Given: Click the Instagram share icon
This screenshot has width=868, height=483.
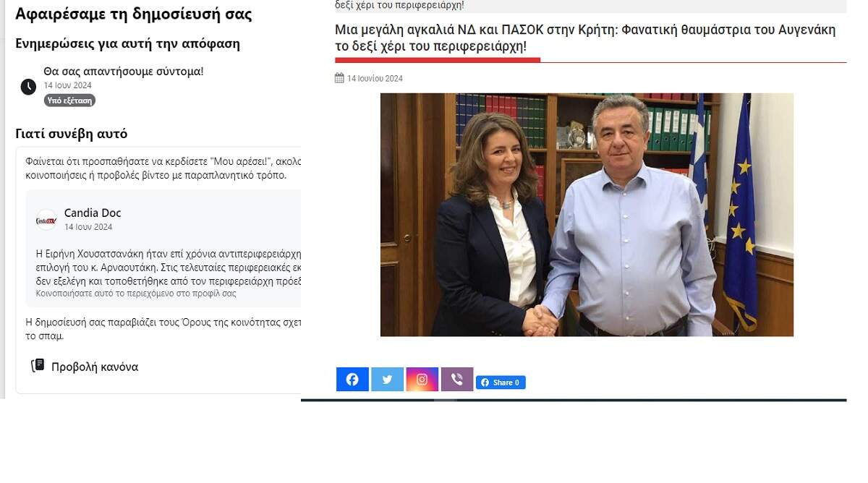Looking at the screenshot, I should click(422, 380).
